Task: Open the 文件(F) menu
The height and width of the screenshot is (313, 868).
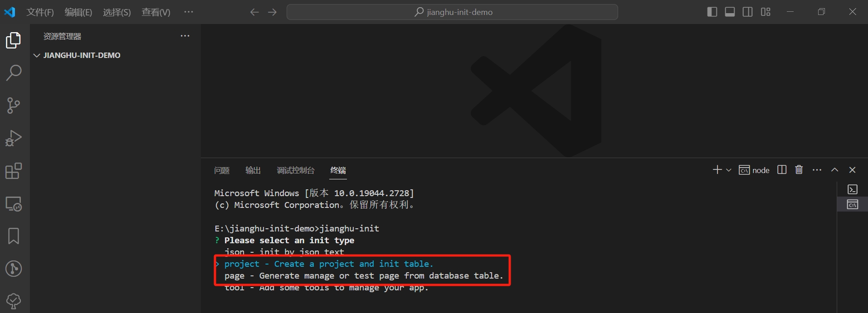Action: (40, 12)
